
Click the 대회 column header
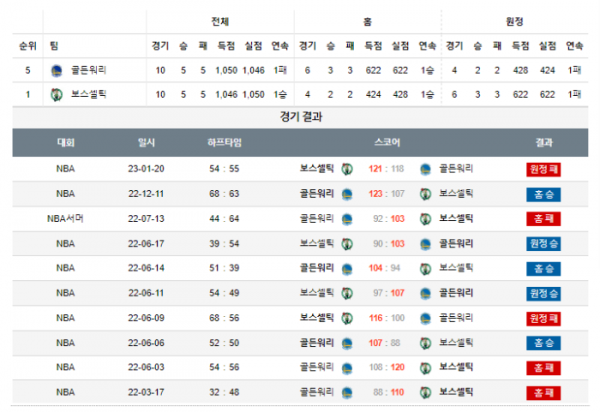click(65, 143)
